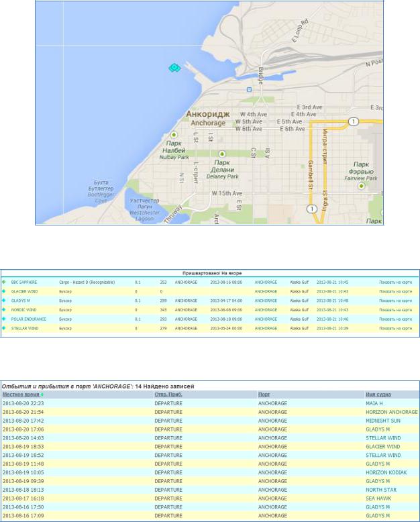
Task: Open NORDIC WIND vessel link
Action: pos(23,310)
